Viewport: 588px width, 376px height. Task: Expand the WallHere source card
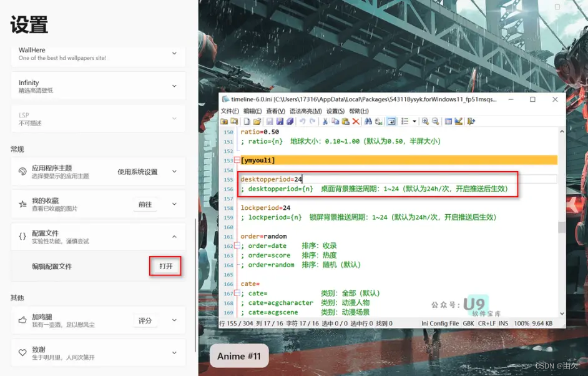174,54
